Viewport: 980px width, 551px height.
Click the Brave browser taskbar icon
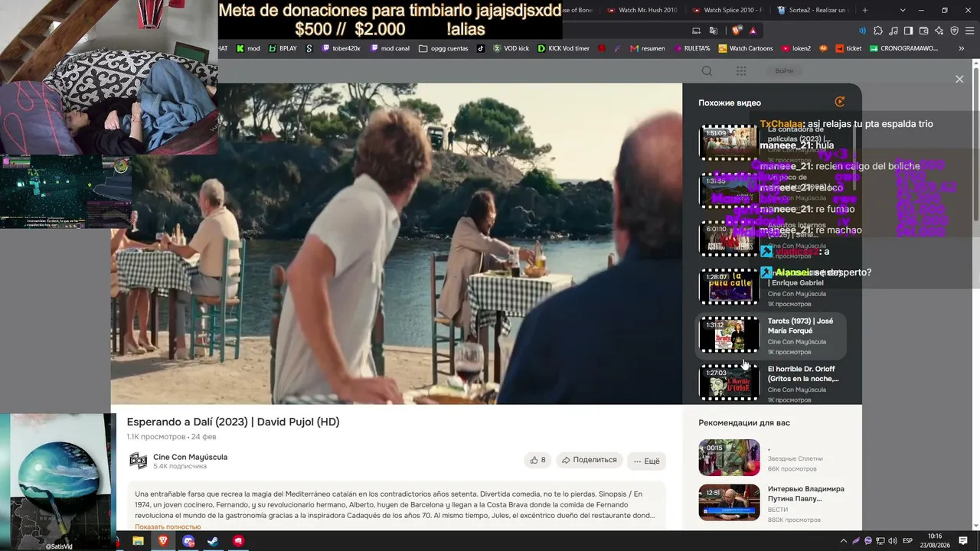pyautogui.click(x=163, y=541)
